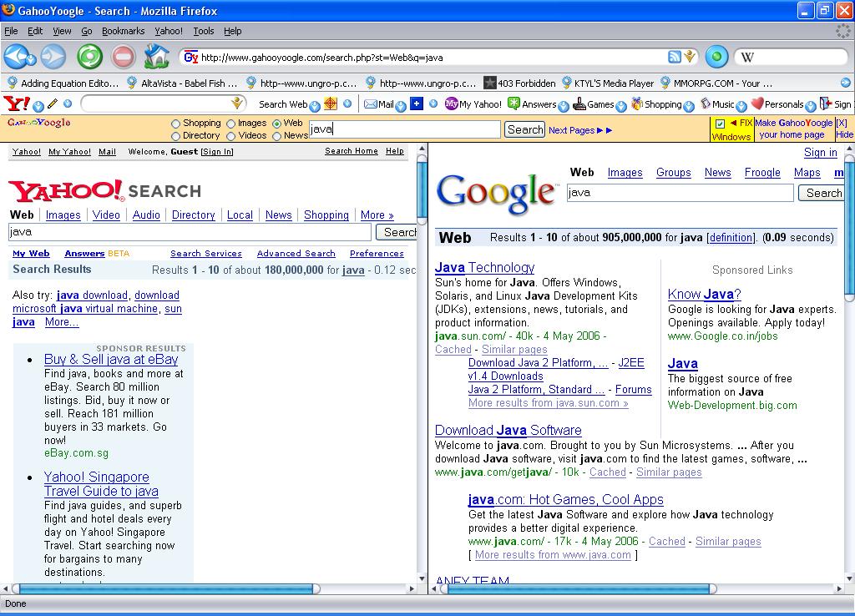The height and width of the screenshot is (616, 855).
Task: Select the Videos radio button
Action: click(x=230, y=136)
